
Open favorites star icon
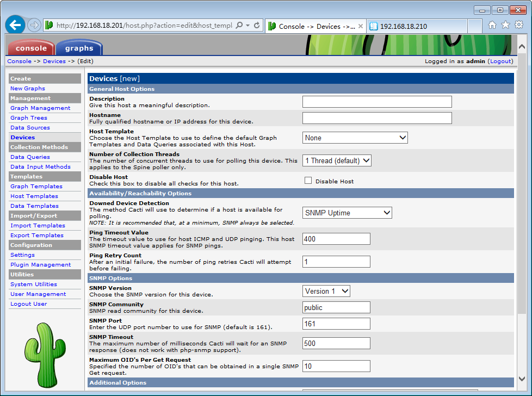(x=505, y=25)
